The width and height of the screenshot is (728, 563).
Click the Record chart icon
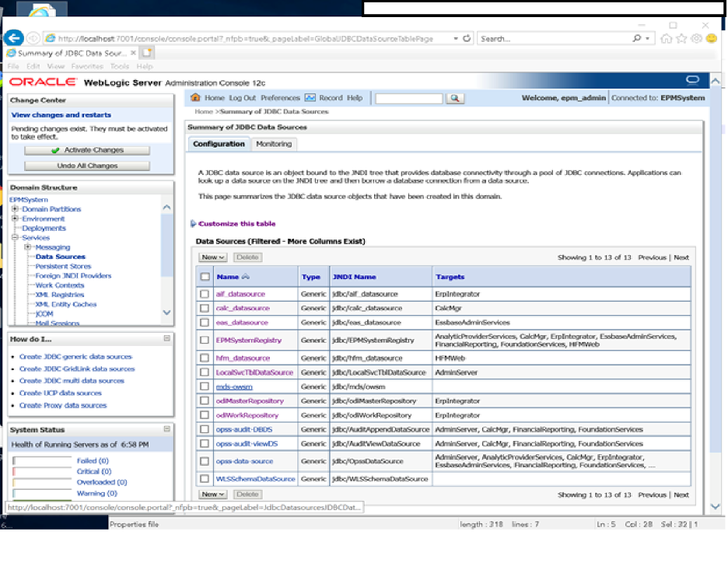[x=310, y=97]
